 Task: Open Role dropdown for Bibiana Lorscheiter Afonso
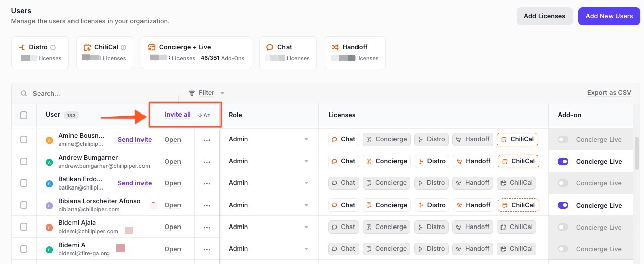tap(269, 205)
